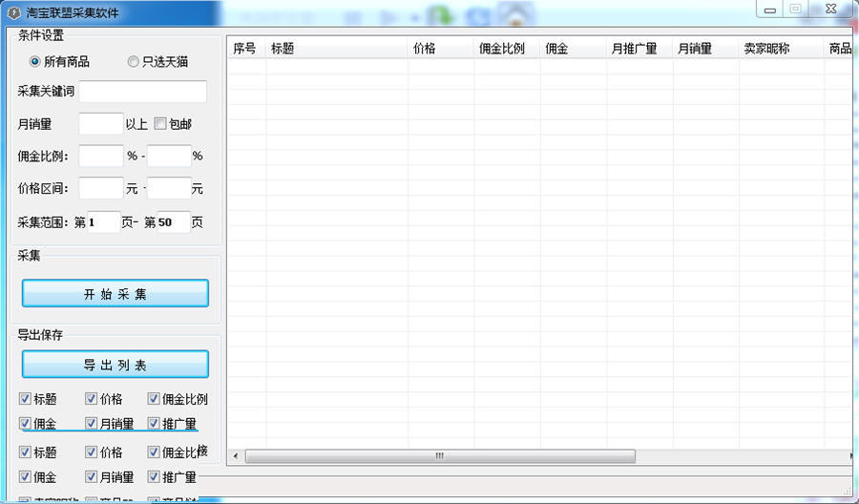This screenshot has height=504, width=859.
Task: Click the 月推广量 column header
Action: [639, 49]
